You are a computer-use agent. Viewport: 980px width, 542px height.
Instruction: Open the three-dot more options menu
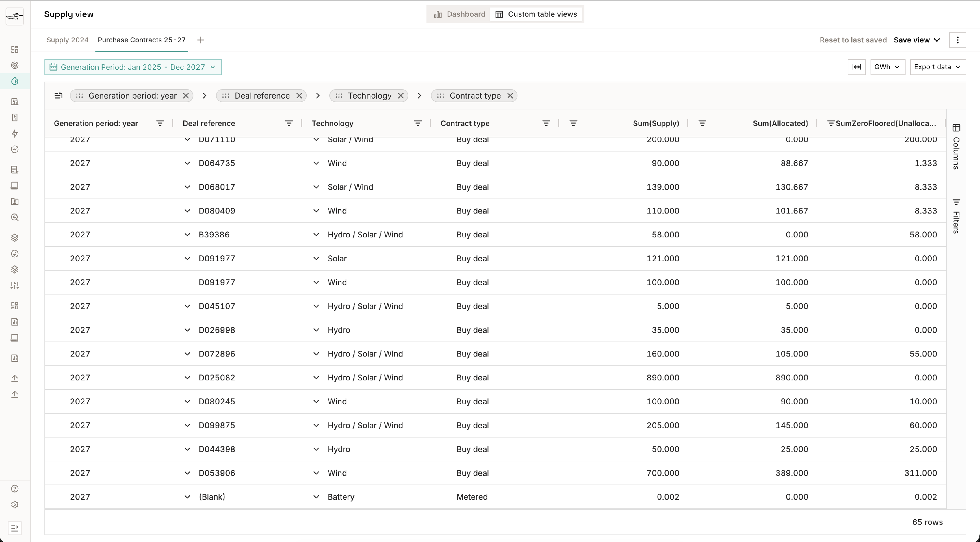pyautogui.click(x=957, y=40)
